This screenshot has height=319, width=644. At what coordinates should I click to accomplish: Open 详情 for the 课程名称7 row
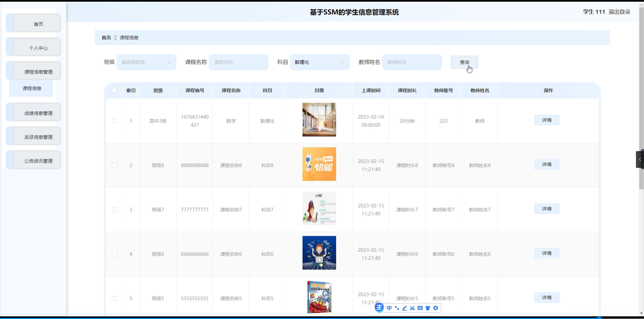point(547,209)
